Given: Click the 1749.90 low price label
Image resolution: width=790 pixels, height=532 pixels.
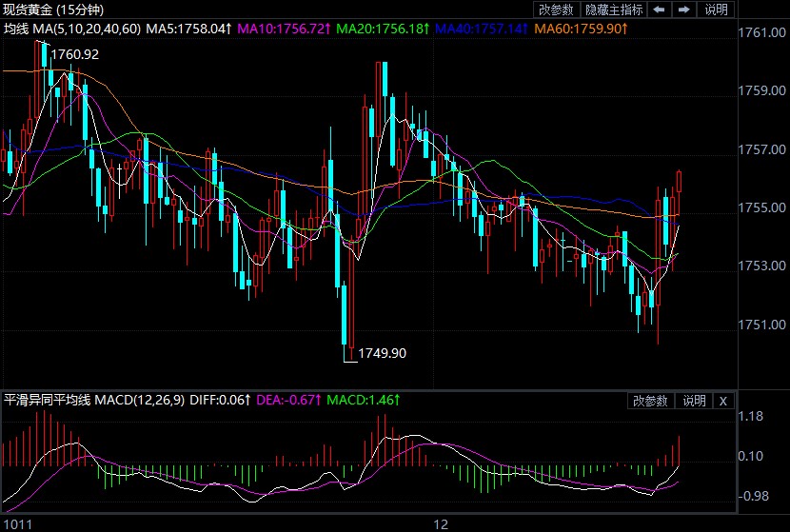Looking at the screenshot, I should click(x=382, y=353).
